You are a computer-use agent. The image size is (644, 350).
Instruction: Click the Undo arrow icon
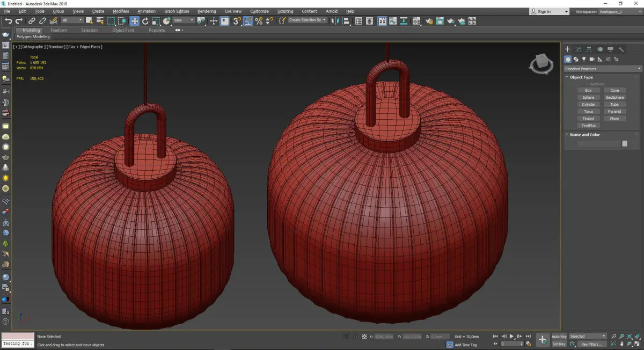pos(9,21)
